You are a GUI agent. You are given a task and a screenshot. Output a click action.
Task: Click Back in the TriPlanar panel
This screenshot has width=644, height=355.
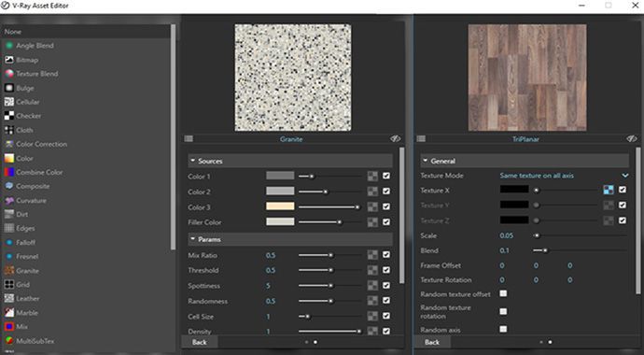[432, 342]
